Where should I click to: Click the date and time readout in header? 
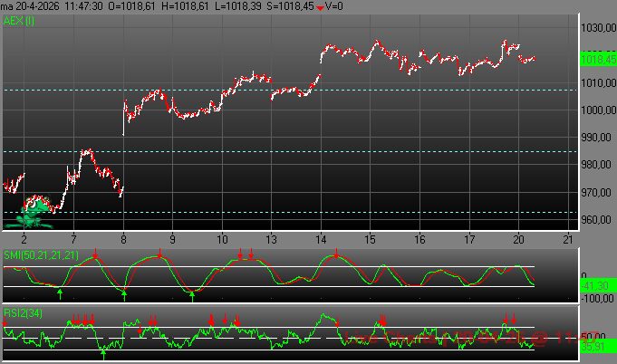[53, 7]
